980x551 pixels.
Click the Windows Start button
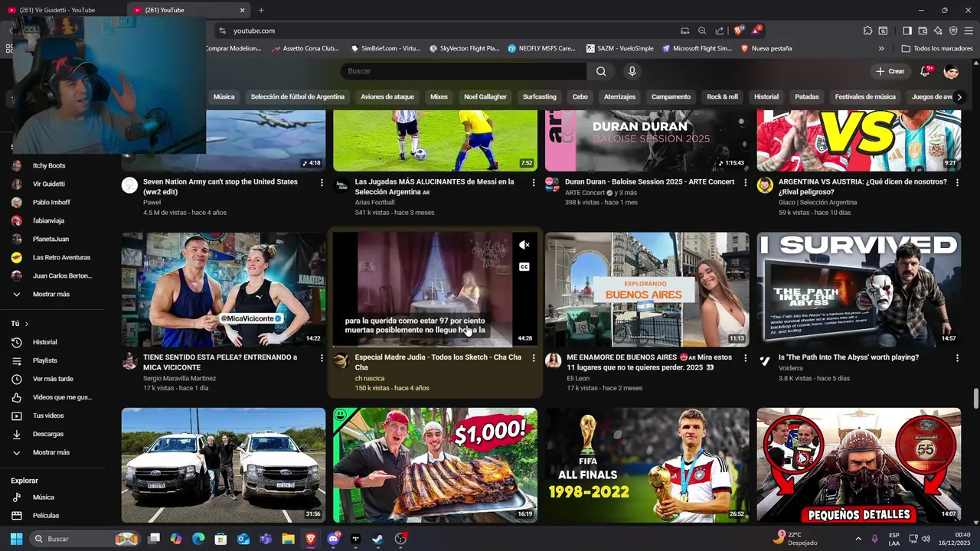tap(16, 539)
